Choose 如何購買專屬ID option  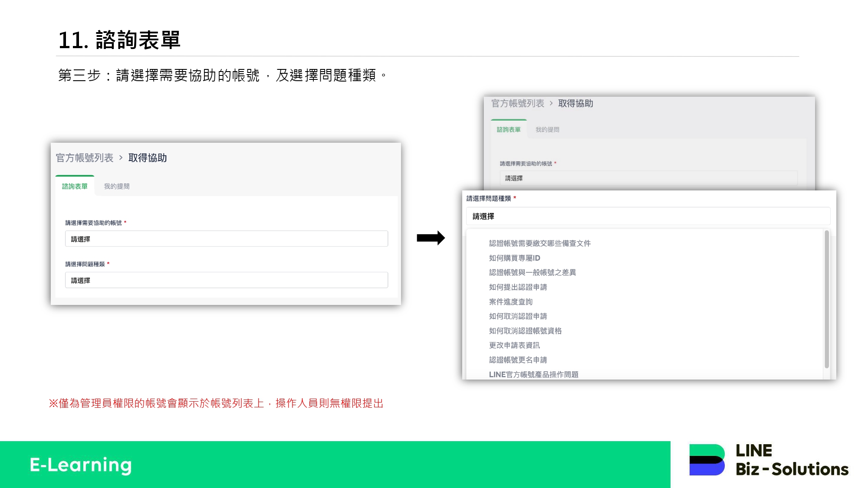[x=514, y=258]
